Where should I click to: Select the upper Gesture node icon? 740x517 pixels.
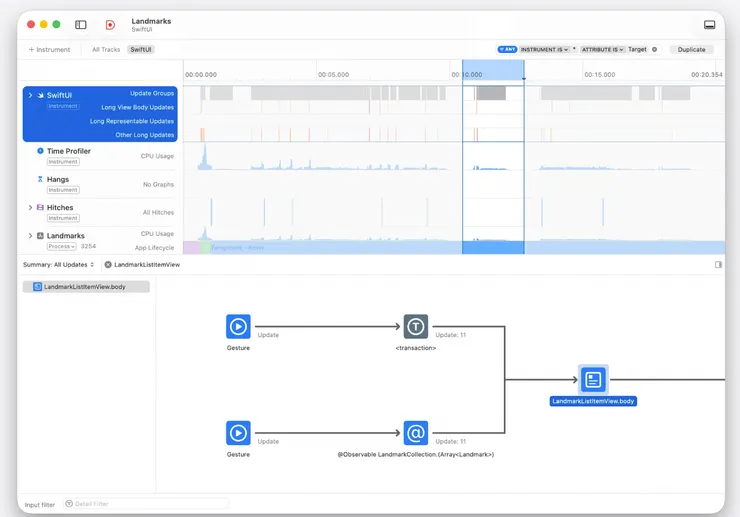click(238, 326)
